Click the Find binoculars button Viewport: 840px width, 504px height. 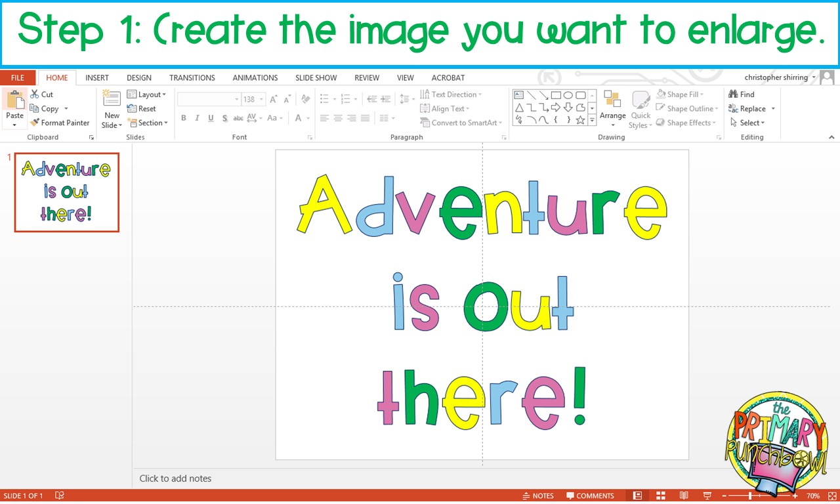coord(742,94)
